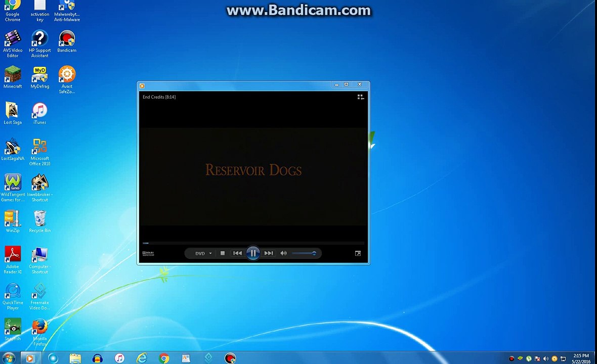Launch Bandicam from desktop

tap(67, 41)
